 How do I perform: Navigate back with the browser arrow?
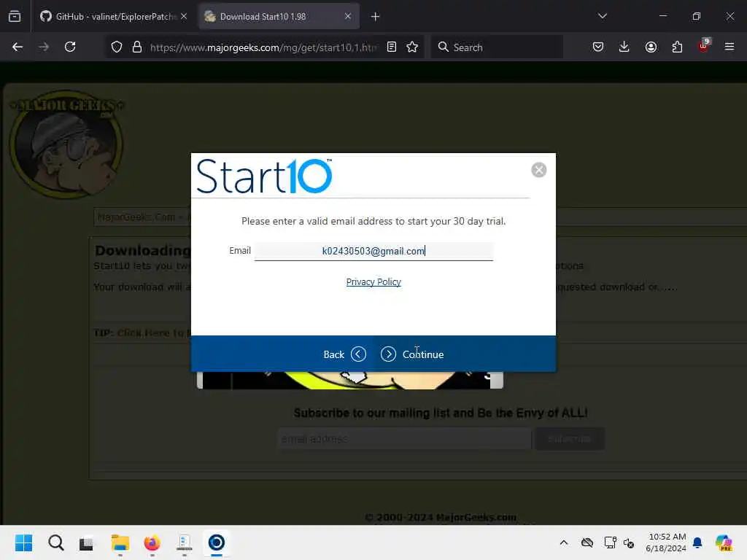coord(18,47)
